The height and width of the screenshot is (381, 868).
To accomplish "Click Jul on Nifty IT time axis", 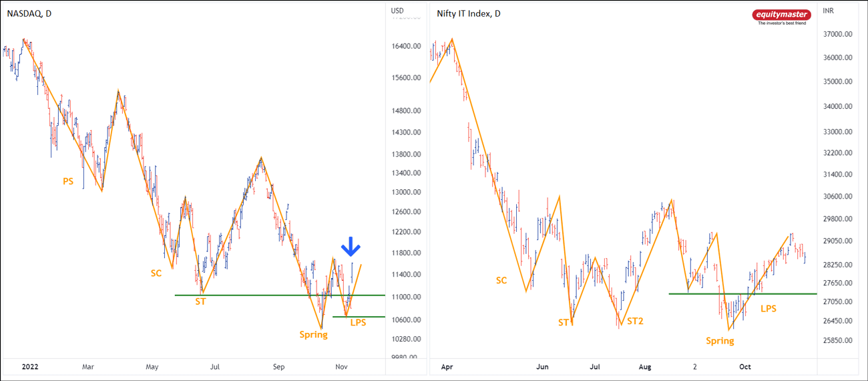I will click(595, 367).
